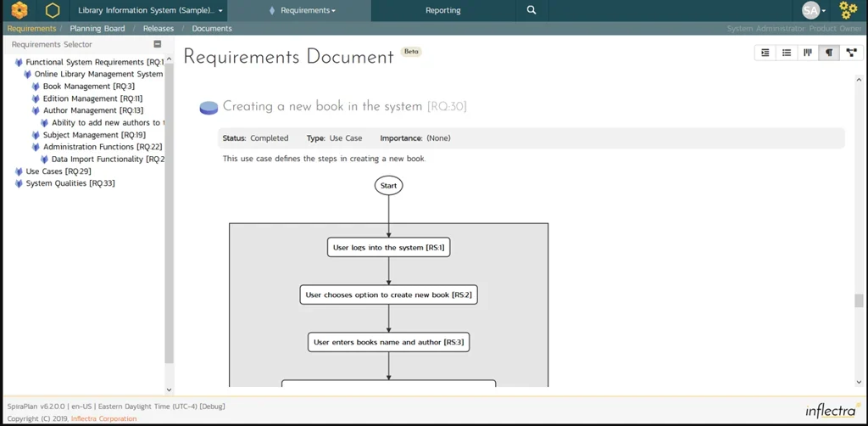Open the mind map view

point(851,53)
